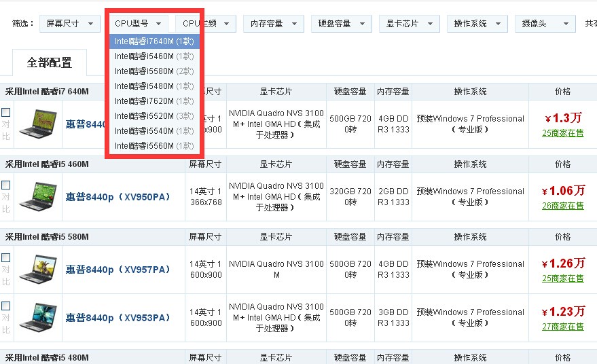Click the 14英寸 1366x768 screen size cell
597x364 pixels.
pyautogui.click(x=206, y=197)
